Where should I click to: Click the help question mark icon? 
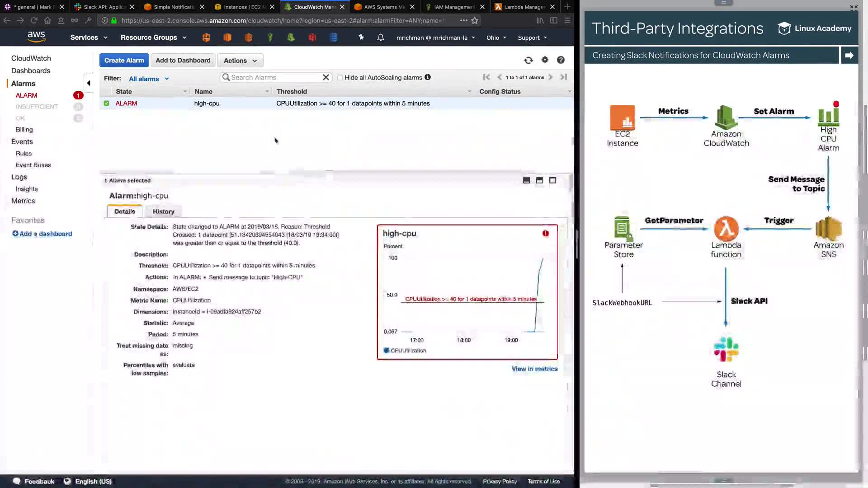pos(561,60)
